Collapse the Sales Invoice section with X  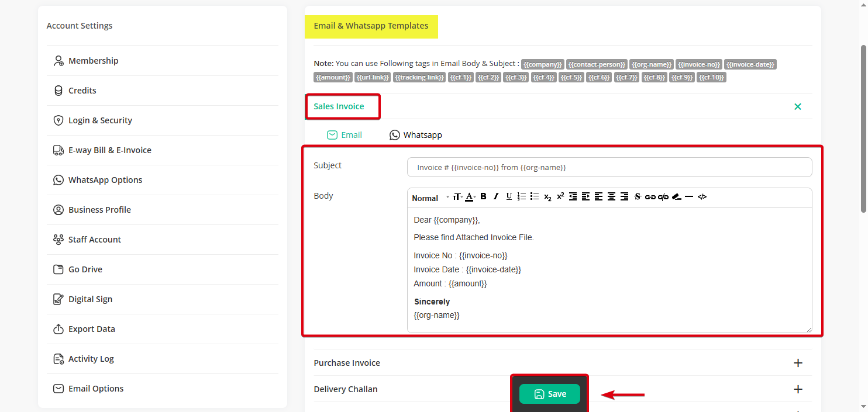click(x=798, y=106)
